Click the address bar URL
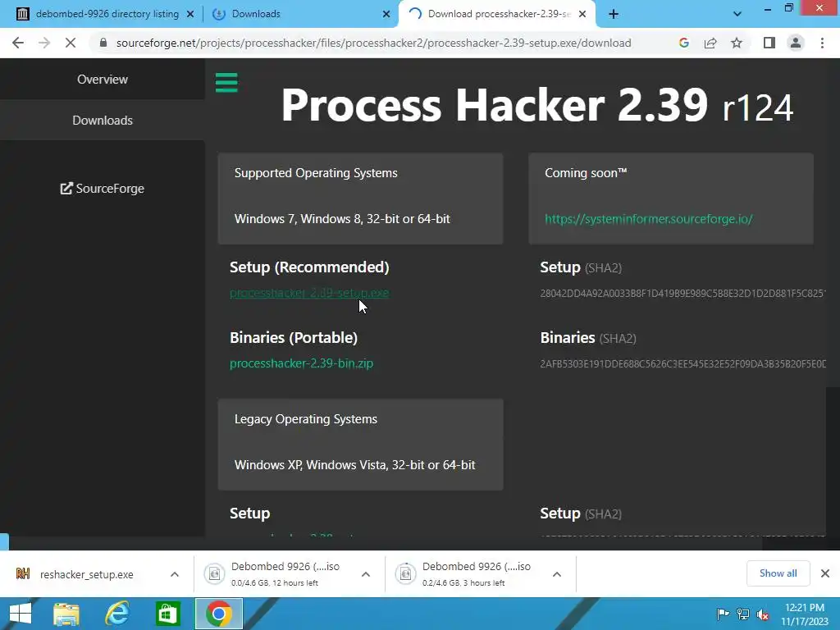The height and width of the screenshot is (630, 840). click(x=373, y=43)
